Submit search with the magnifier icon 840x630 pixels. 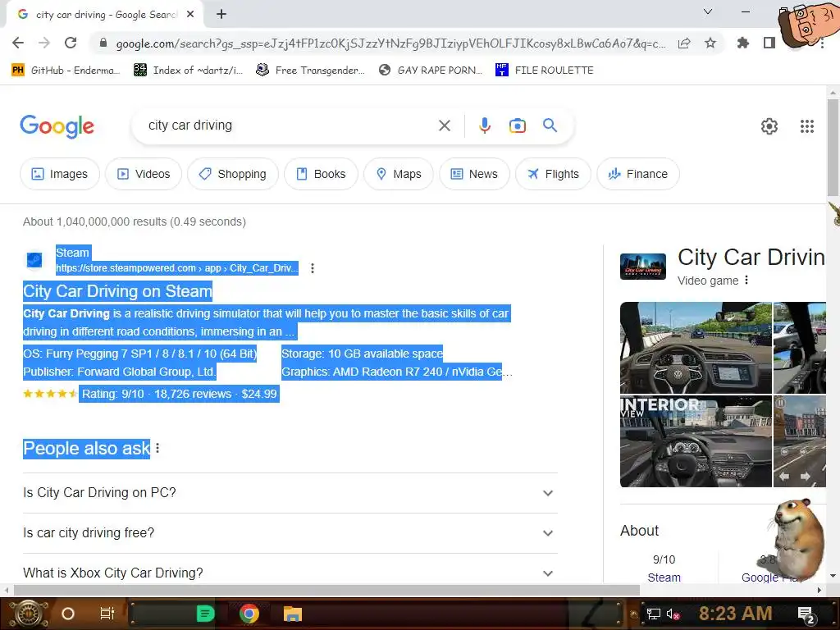pos(550,126)
